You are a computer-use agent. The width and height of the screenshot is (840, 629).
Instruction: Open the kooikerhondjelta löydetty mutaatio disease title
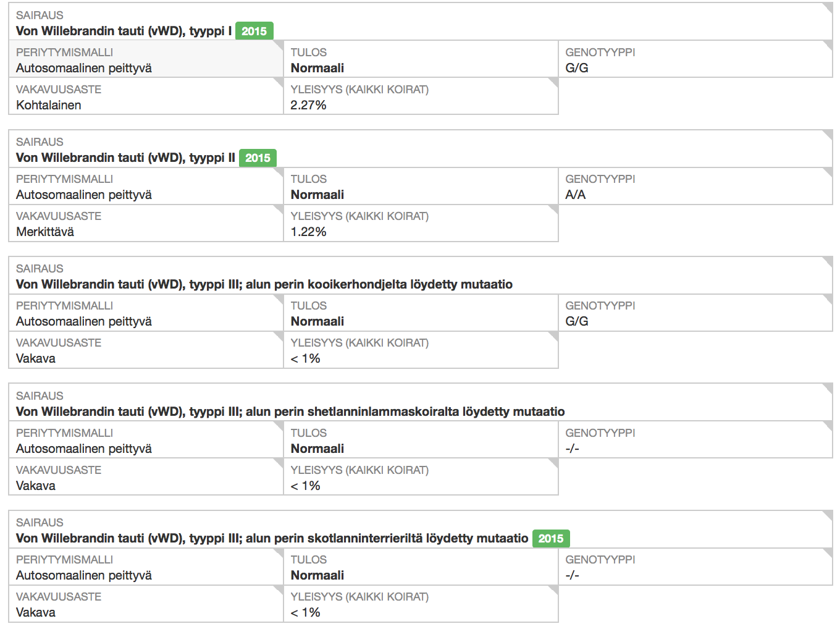(264, 285)
